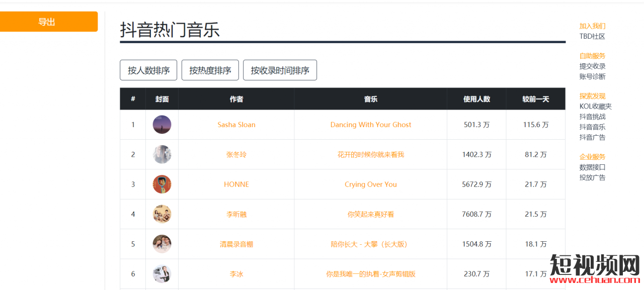Viewport: 644px width, 290px height.
Task: Click the 81.2 万 daily change cell
Action: tap(536, 154)
